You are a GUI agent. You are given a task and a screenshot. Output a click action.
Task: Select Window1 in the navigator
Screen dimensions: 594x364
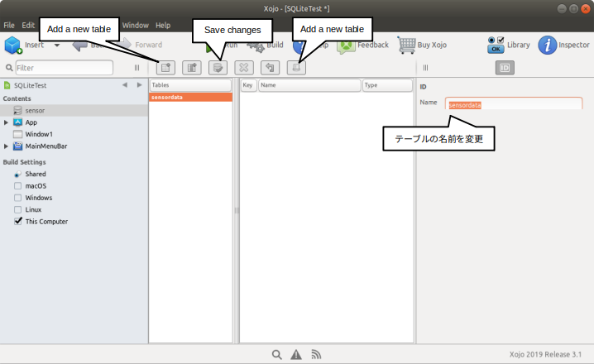39,134
